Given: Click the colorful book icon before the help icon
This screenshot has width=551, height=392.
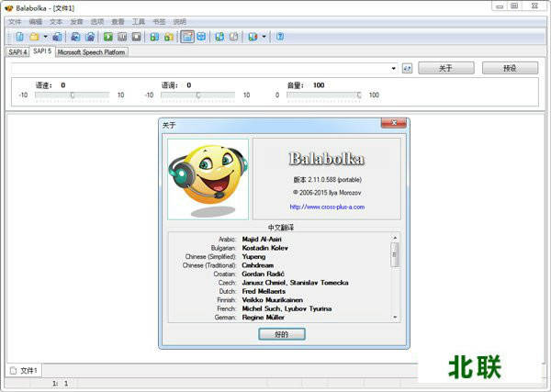Looking at the screenshot, I should click(x=253, y=37).
